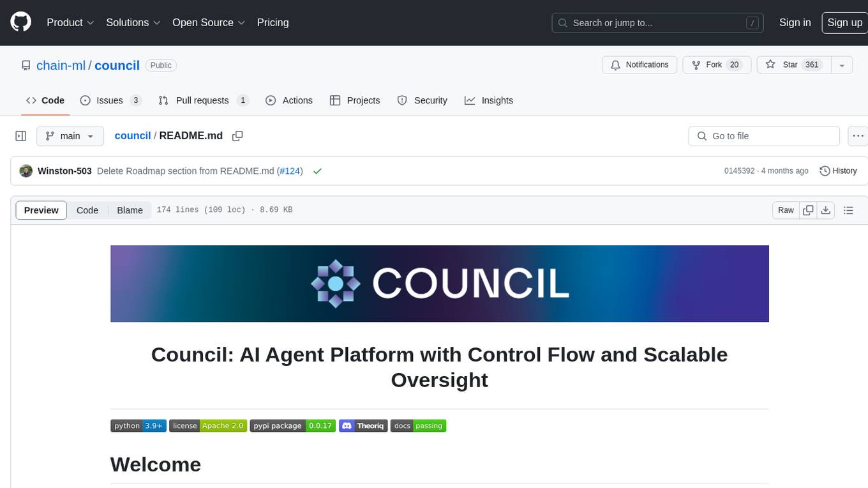Go to the chain-ml owner page

point(61,65)
